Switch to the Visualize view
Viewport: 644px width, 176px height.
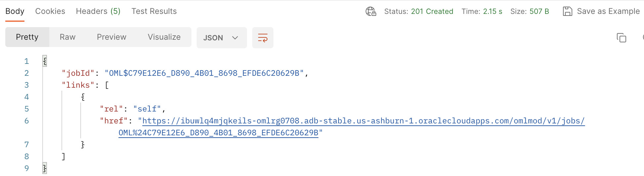(164, 37)
